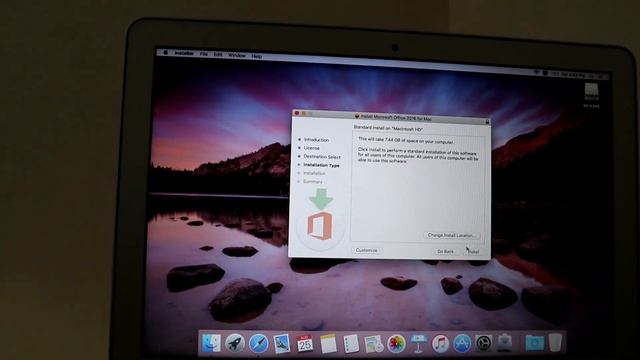640x360 pixels.
Task: Launch Photos colorful flower icon
Action: click(x=396, y=344)
